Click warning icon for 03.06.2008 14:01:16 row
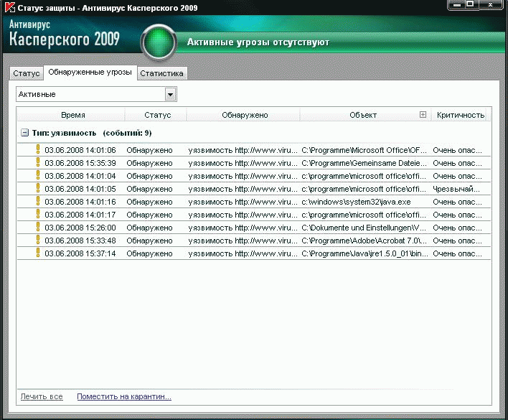508x420 pixels. [38, 201]
